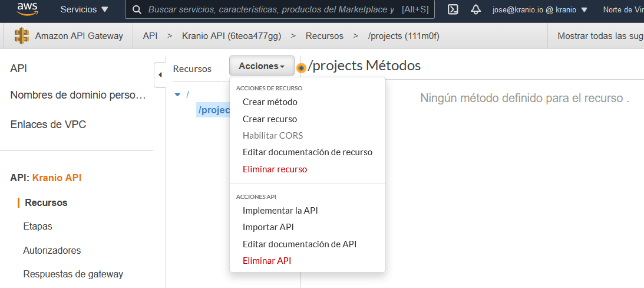
Task: Choose Importar API menu entry
Action: point(268,227)
